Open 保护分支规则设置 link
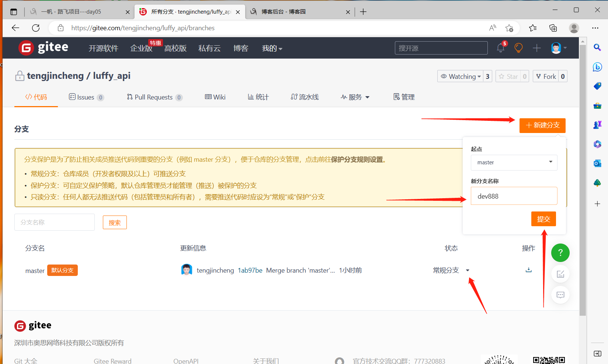Image resolution: width=608 pixels, height=364 pixels. click(x=357, y=160)
